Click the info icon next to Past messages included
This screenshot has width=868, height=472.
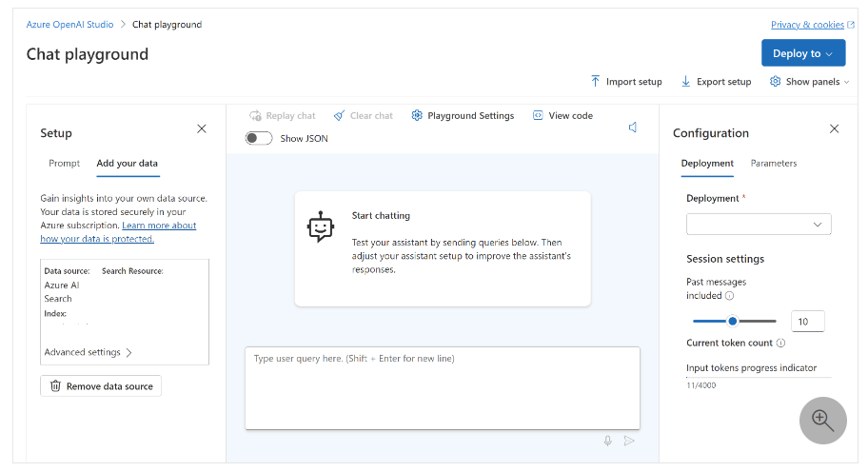click(x=730, y=296)
